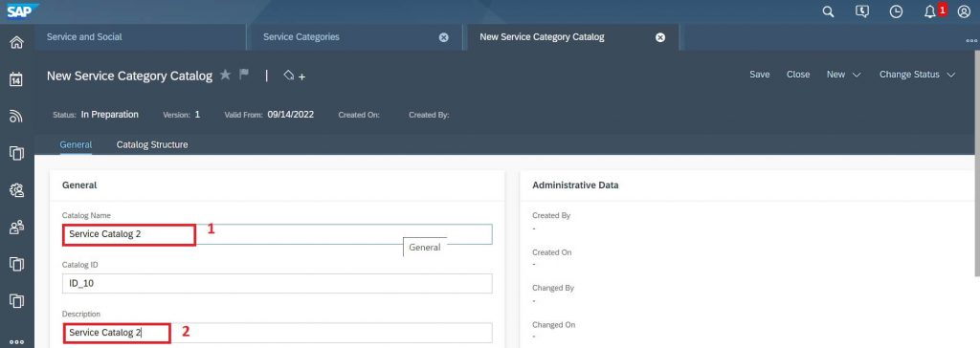Select the Service Categories tab
Image resolution: width=980 pixels, height=348 pixels.
pos(301,37)
